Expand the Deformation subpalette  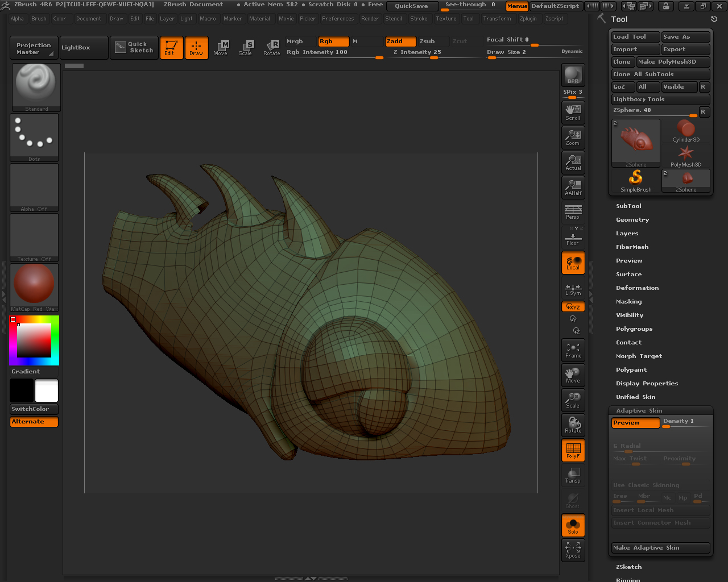click(x=637, y=288)
